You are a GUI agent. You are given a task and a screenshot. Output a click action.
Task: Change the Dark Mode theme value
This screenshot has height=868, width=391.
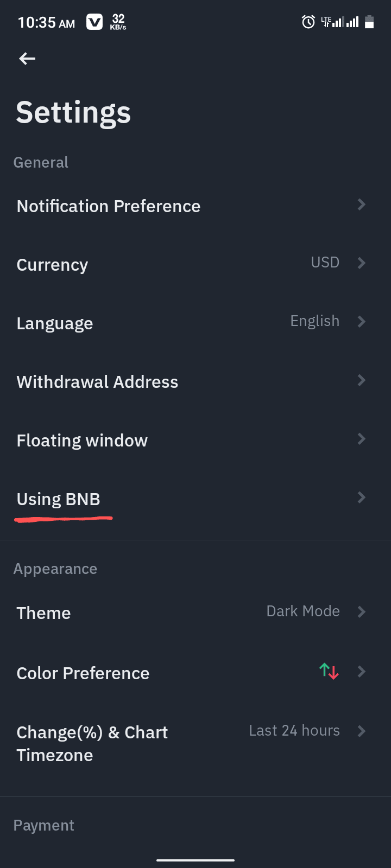[x=302, y=611]
